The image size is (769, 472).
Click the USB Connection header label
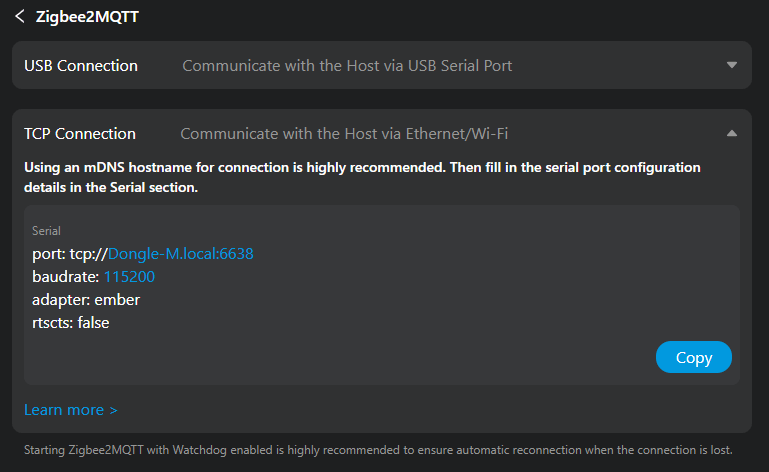[x=81, y=66]
